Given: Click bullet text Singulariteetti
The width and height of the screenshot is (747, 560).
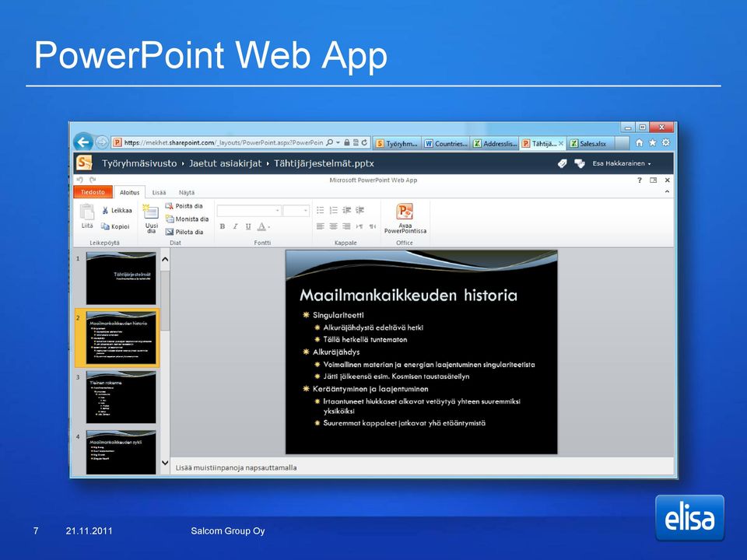Looking at the screenshot, I should [x=338, y=315].
